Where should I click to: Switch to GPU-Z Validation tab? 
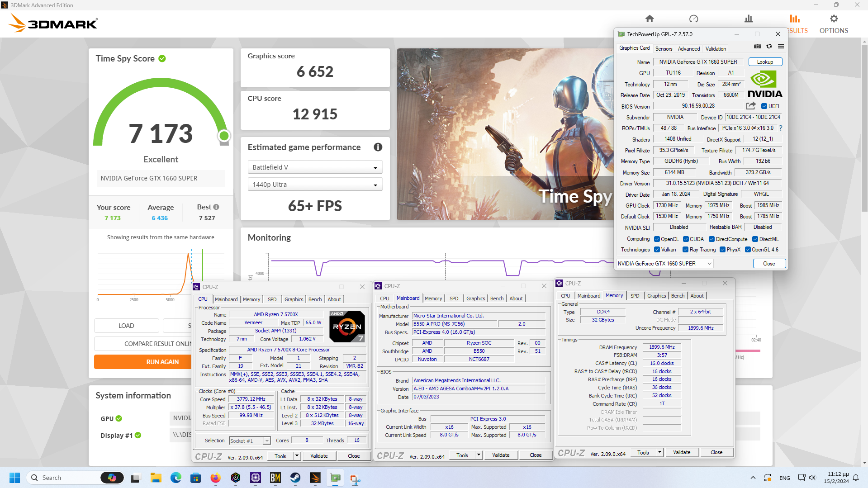click(716, 48)
